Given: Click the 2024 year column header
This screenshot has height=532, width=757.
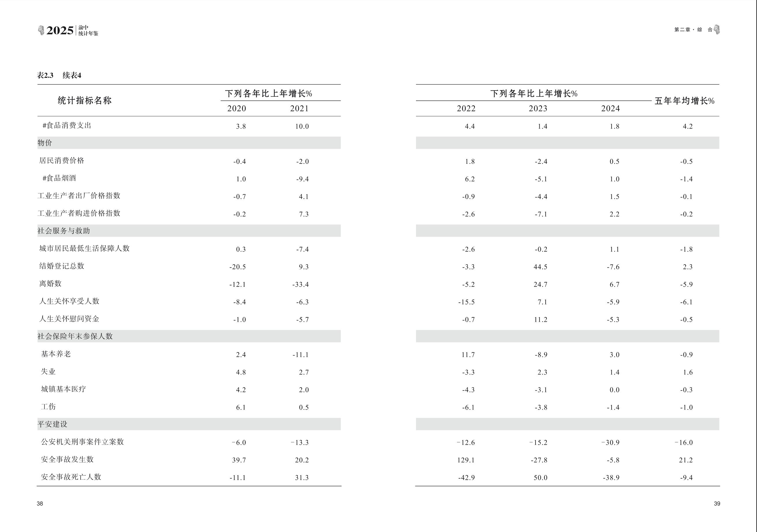Looking at the screenshot, I should click(610, 109).
